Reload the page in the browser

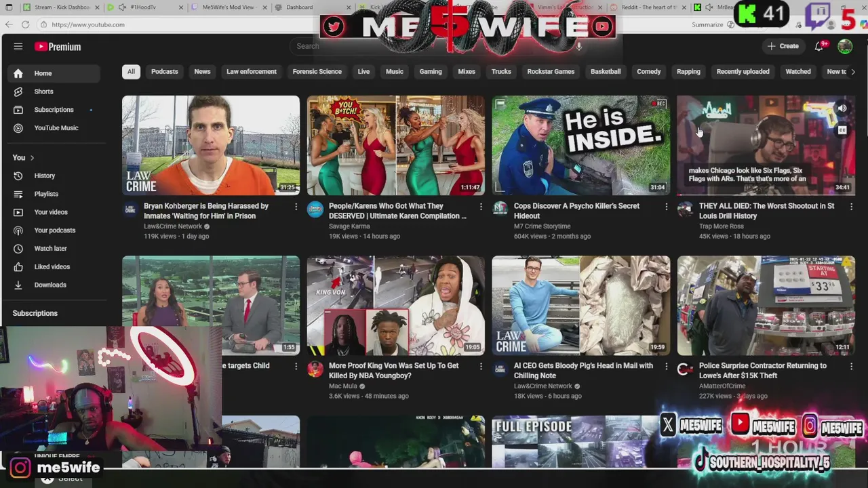pos(25,24)
